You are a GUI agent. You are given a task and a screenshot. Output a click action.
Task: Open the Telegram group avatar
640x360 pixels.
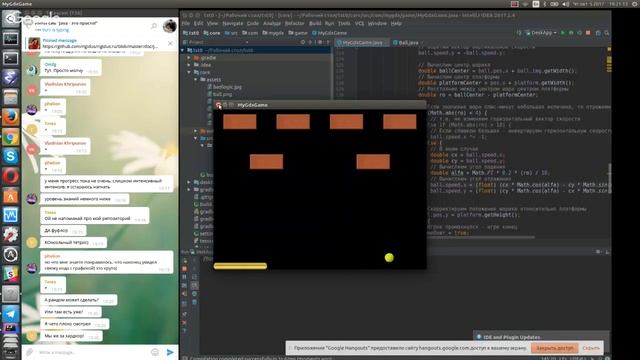point(169,26)
